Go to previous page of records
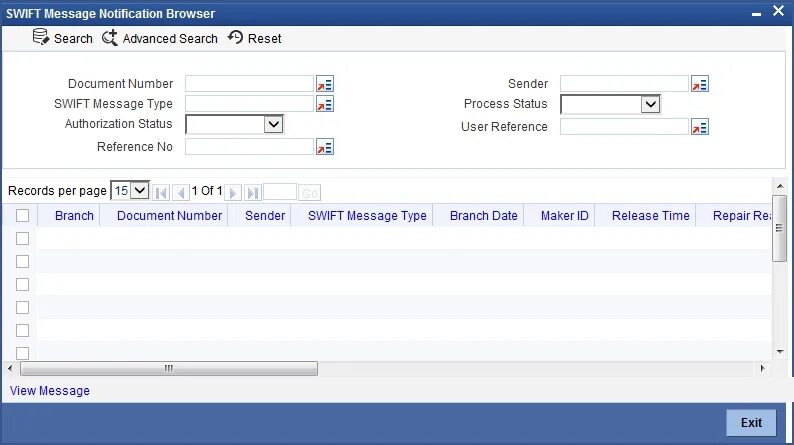The width and height of the screenshot is (794, 445). (x=181, y=192)
